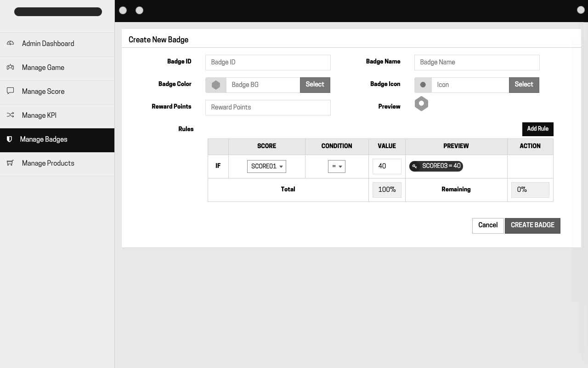The height and width of the screenshot is (368, 588).
Task: Click the Manage Score chat bubble icon
Action: point(10,91)
